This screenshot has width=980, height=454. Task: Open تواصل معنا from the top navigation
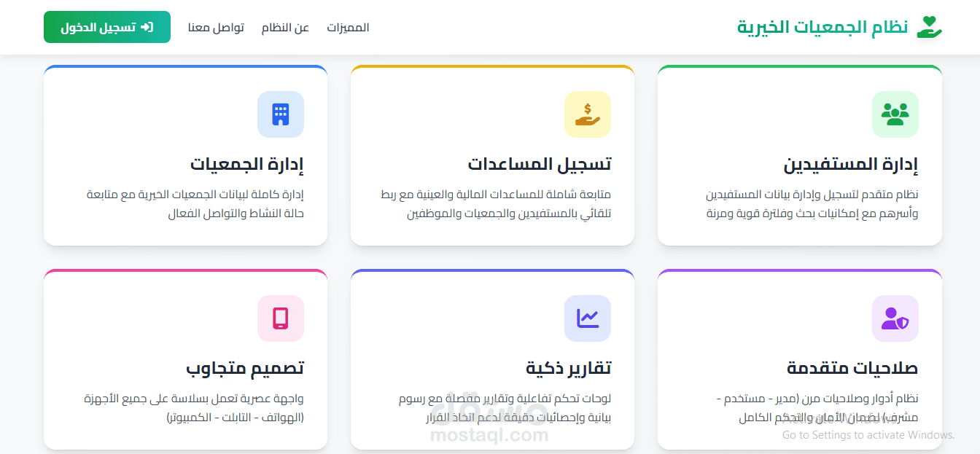214,26
